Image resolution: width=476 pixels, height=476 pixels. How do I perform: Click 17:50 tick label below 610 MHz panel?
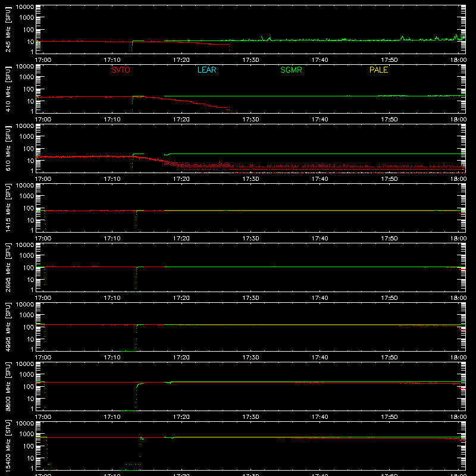[389, 179]
